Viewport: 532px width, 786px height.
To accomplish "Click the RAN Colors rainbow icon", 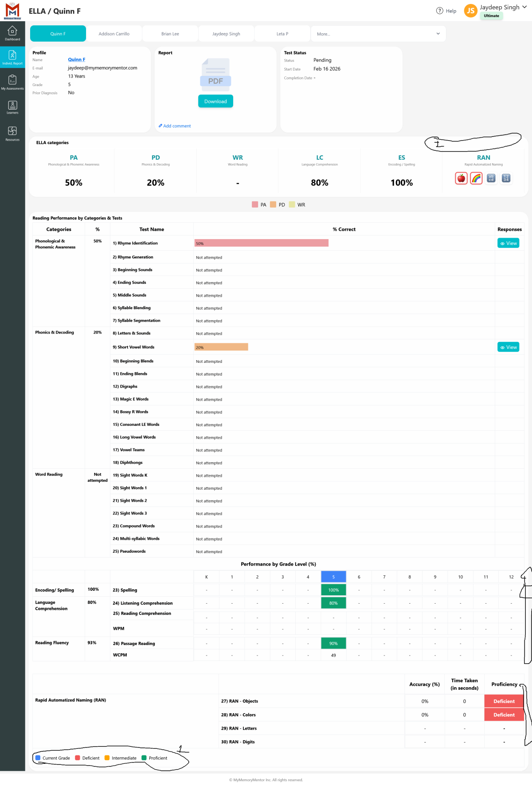I will 476,178.
